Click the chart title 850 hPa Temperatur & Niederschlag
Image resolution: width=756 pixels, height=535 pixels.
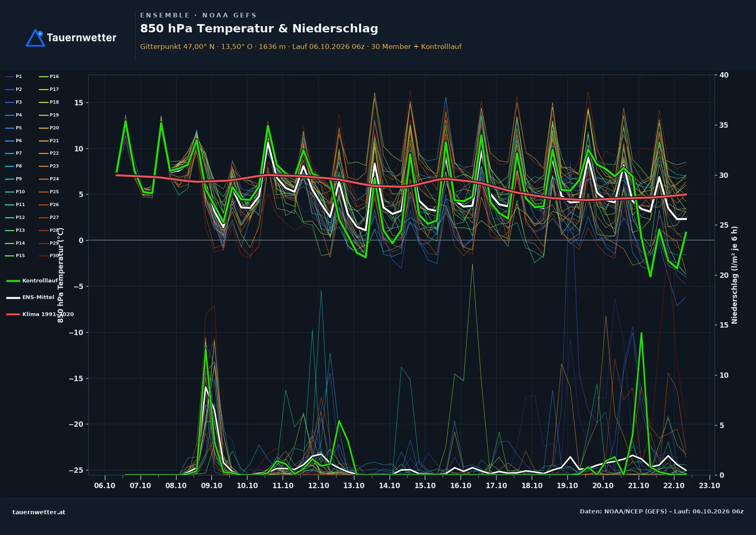[x=259, y=29]
